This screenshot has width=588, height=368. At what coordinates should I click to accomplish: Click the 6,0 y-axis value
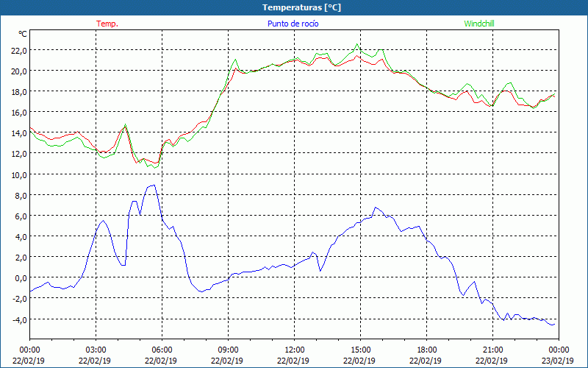click(x=21, y=216)
